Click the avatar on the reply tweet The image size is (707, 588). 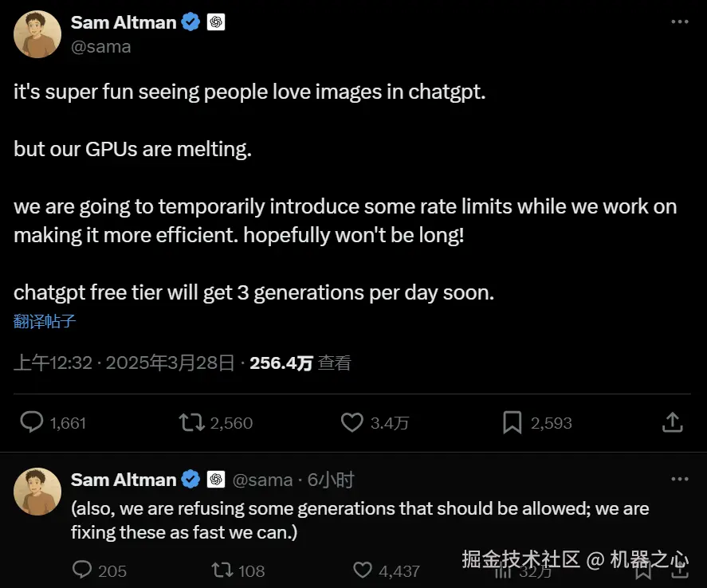pyautogui.click(x=37, y=492)
